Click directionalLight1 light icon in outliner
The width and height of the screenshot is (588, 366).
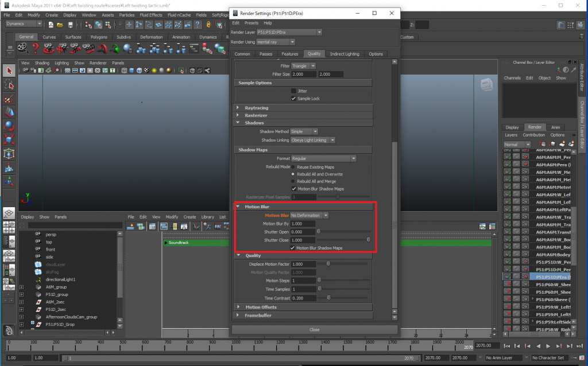click(38, 279)
